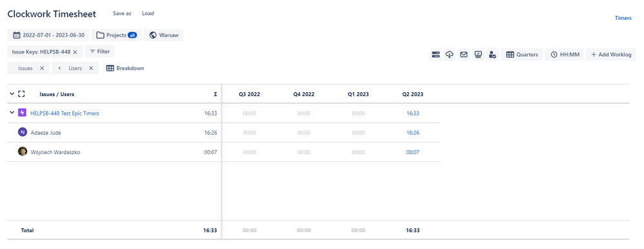Click the 16:26 Q2 2023 value for Adaeze Jude
Screen dimensions: 644x249
click(x=413, y=133)
